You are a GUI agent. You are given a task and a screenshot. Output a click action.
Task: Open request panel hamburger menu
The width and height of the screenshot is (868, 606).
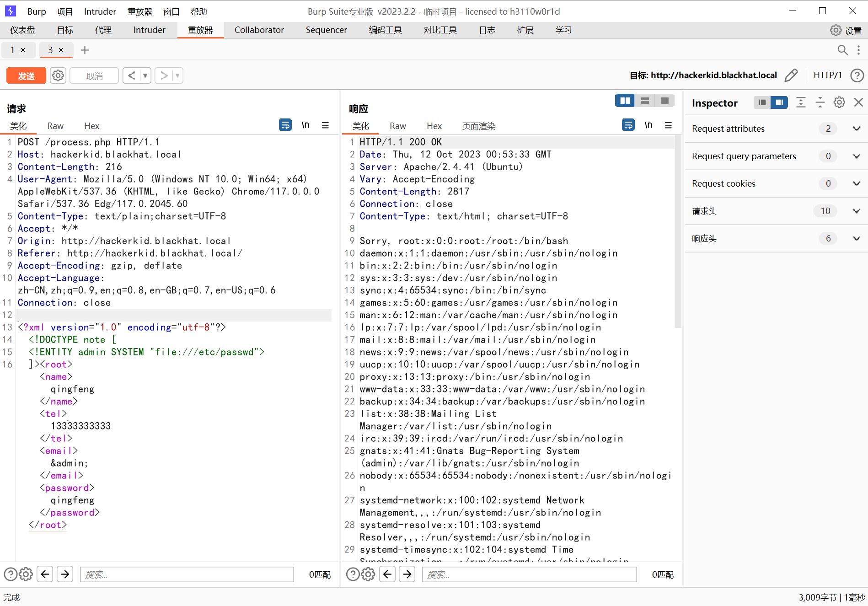325,125
